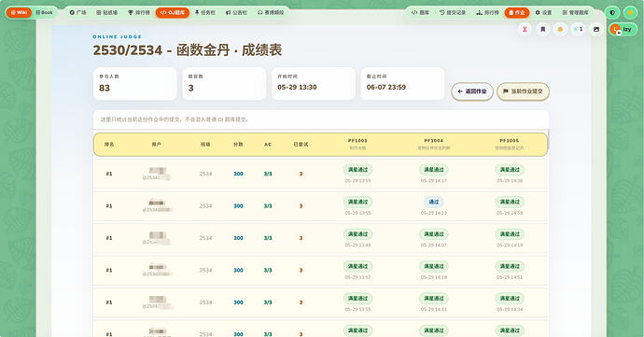
Task: Click the 满星通过 badge dated 05-29 14:18
Action: point(434,266)
